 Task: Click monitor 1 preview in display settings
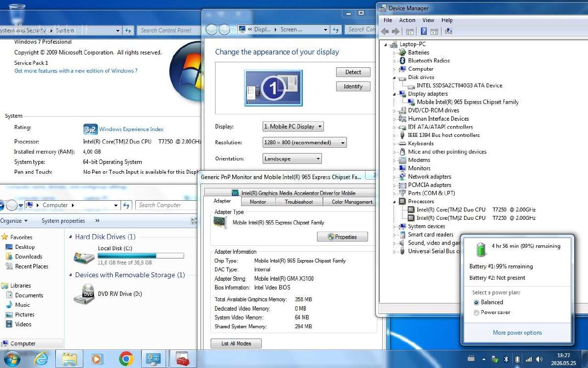point(273,88)
